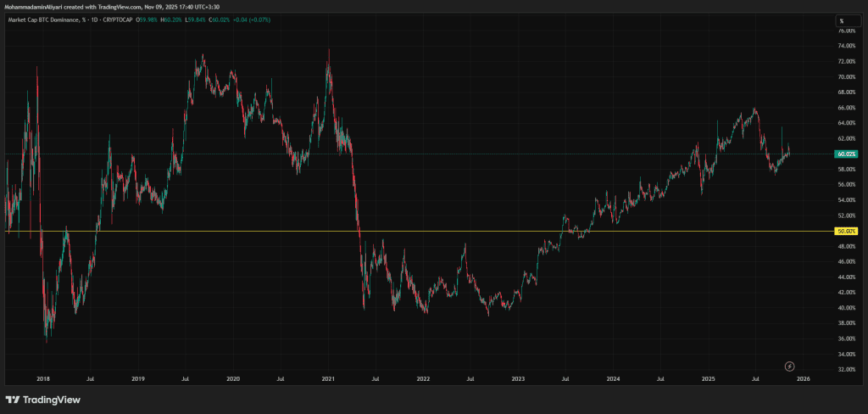Click the yellow 50.00% price level label
The width and height of the screenshot is (868, 414).
845,231
